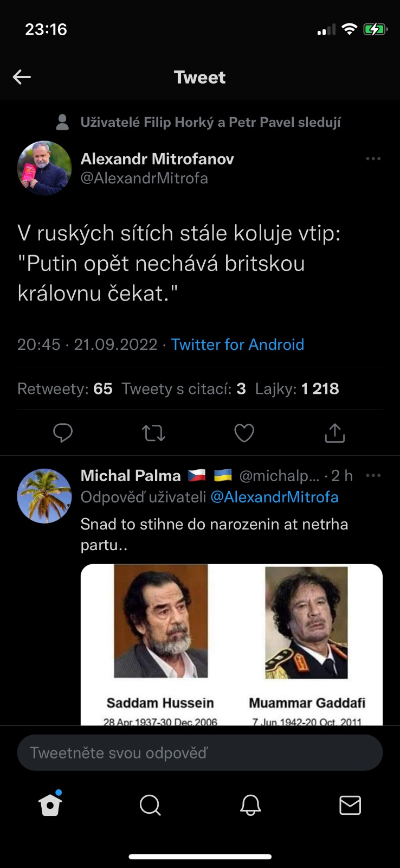Share the tweet via share icon
400x868 pixels.
coord(334,433)
